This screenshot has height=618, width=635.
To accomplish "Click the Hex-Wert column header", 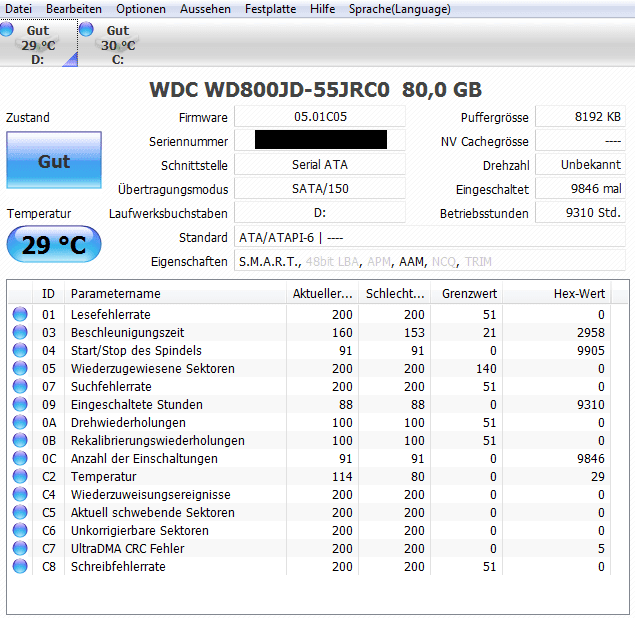I will pos(557,294).
